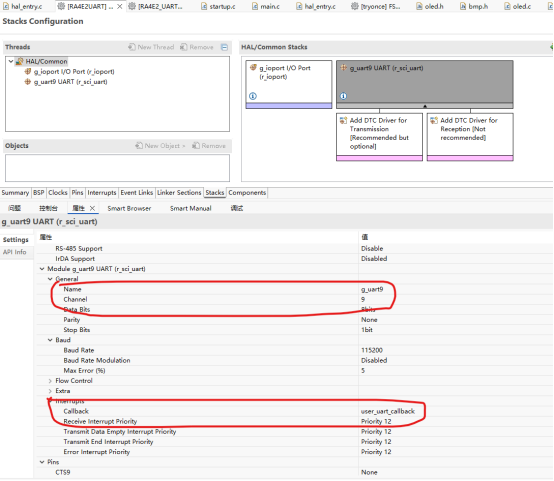Collapse the HAL/Common tree node
This screenshot has height=481, width=554.
tap(11, 61)
